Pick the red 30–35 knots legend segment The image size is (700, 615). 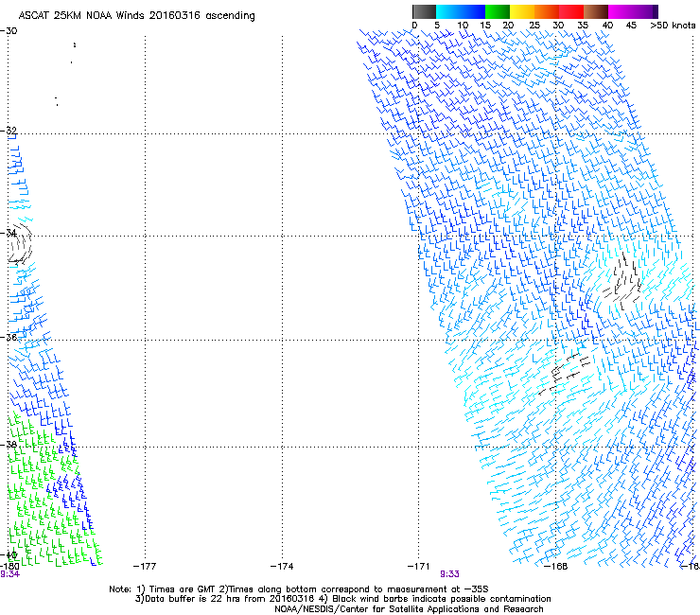pyautogui.click(x=571, y=11)
